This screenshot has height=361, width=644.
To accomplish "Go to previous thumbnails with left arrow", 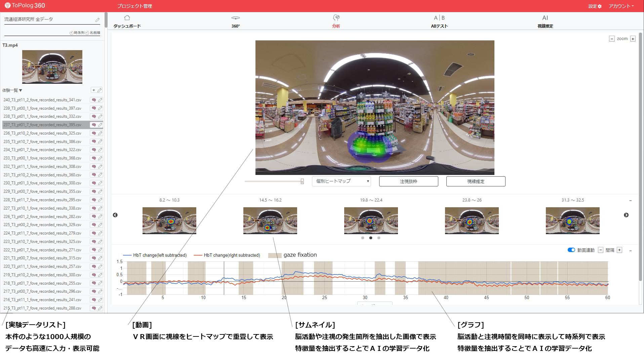I will [115, 215].
